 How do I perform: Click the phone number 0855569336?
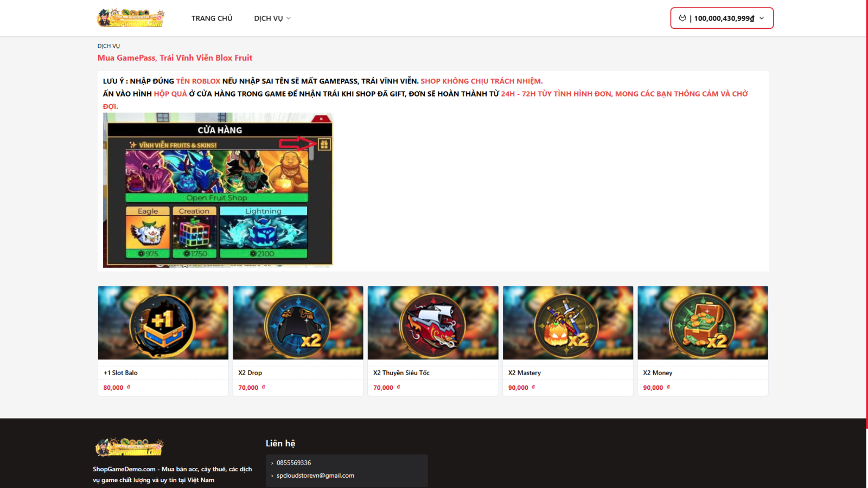click(293, 463)
